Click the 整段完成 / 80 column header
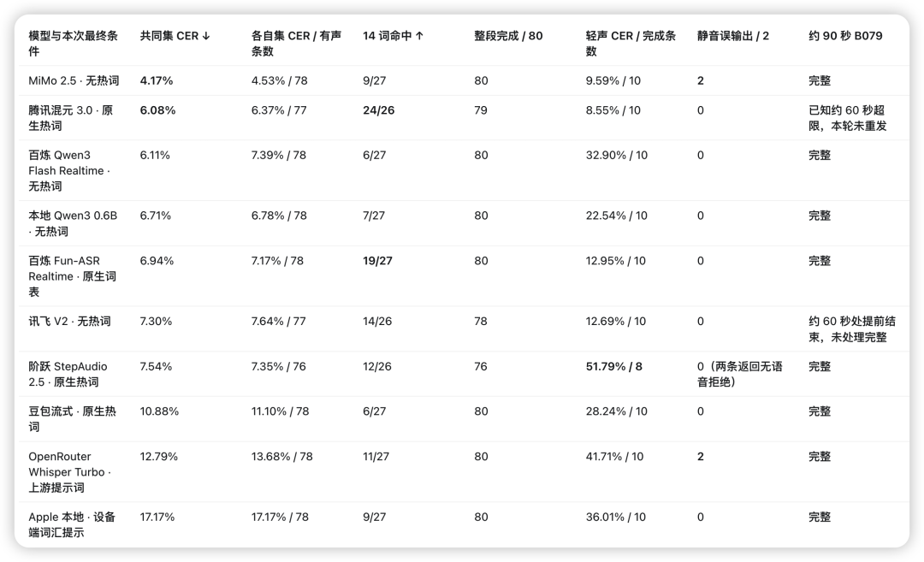This screenshot has width=924, height=562. coord(508,36)
